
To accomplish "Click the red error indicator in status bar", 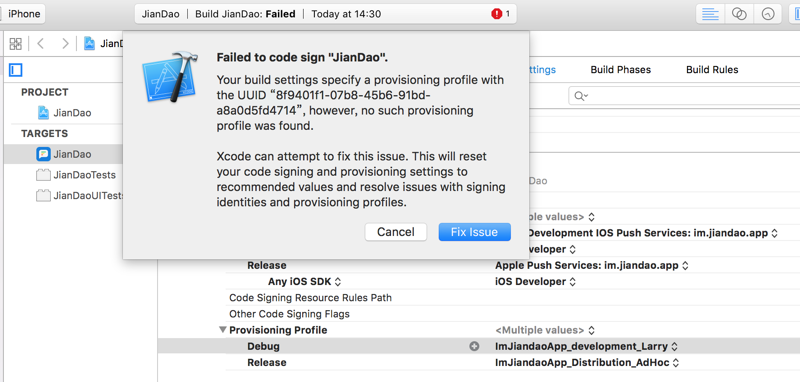I will tap(497, 14).
